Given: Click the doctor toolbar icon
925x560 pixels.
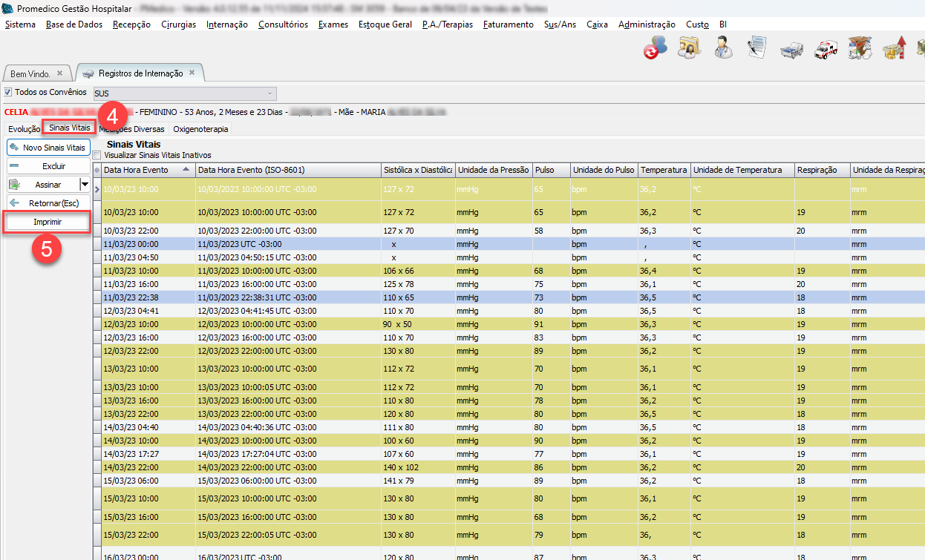Looking at the screenshot, I should tap(723, 48).
